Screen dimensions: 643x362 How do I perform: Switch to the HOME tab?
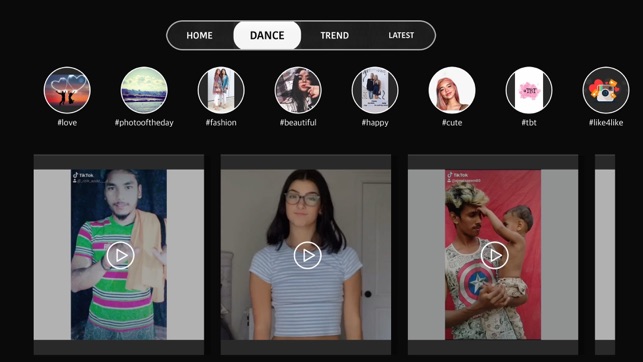coord(199,35)
